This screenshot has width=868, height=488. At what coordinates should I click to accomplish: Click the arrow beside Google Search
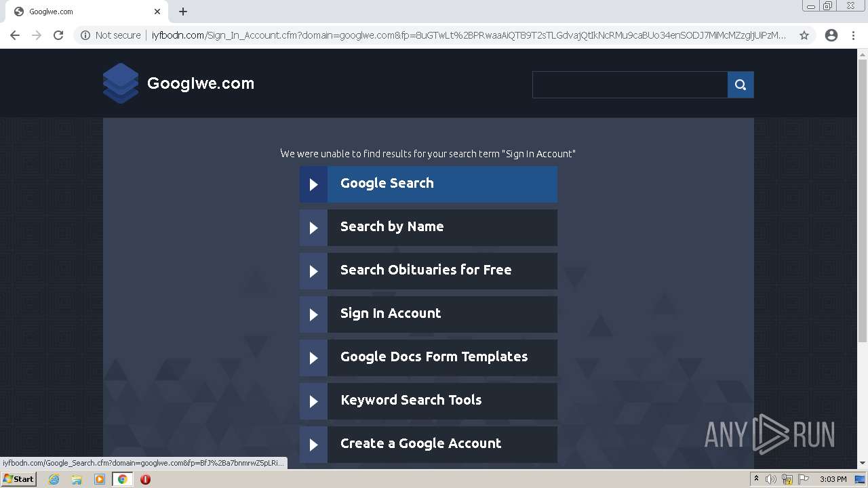tap(313, 184)
